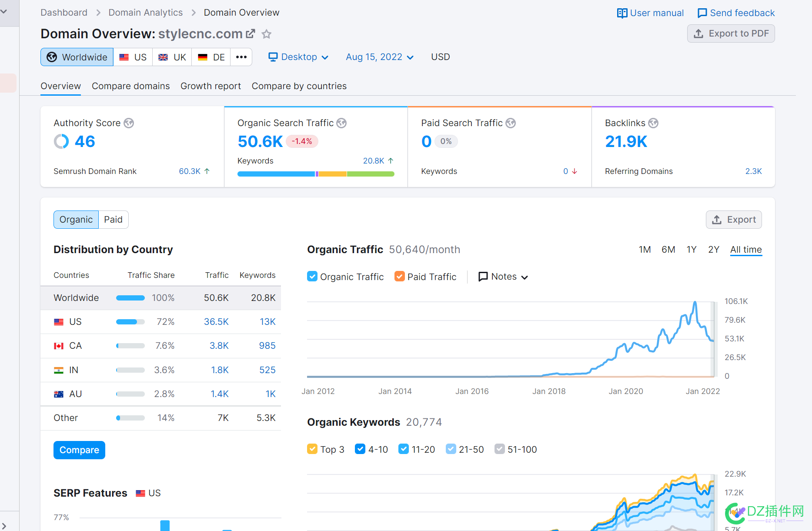Click the Worldwide globe icon
The width and height of the screenshot is (812, 531).
coord(52,57)
